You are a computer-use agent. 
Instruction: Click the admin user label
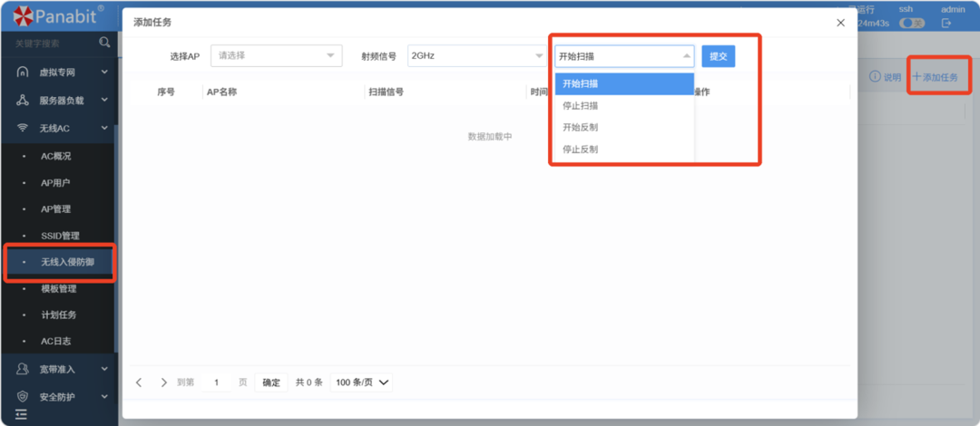953,9
